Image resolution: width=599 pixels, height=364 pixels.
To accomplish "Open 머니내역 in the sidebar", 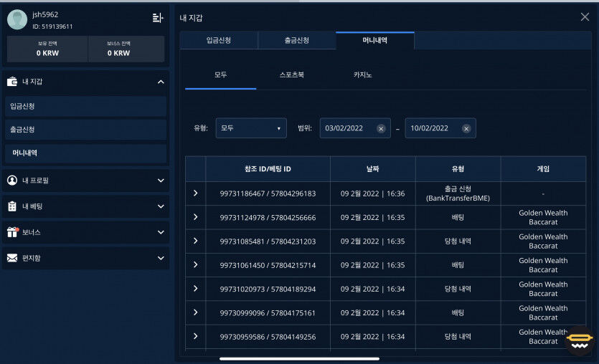I will point(85,153).
